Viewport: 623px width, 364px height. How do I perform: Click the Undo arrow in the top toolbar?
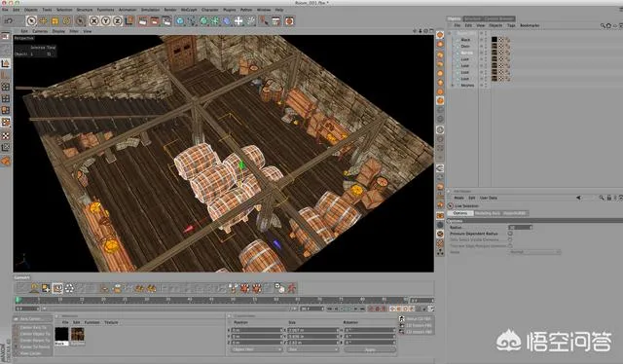9,20
